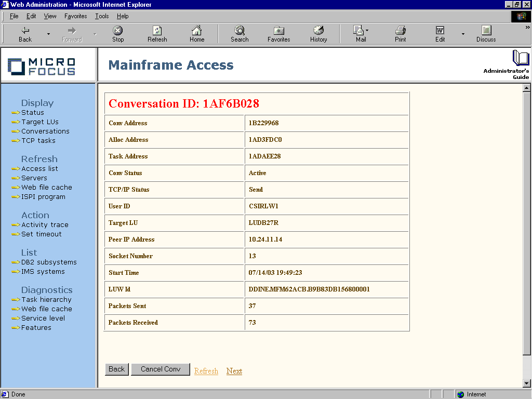
Task: Expand the Edit button dropdown arrow
Action: (463, 34)
